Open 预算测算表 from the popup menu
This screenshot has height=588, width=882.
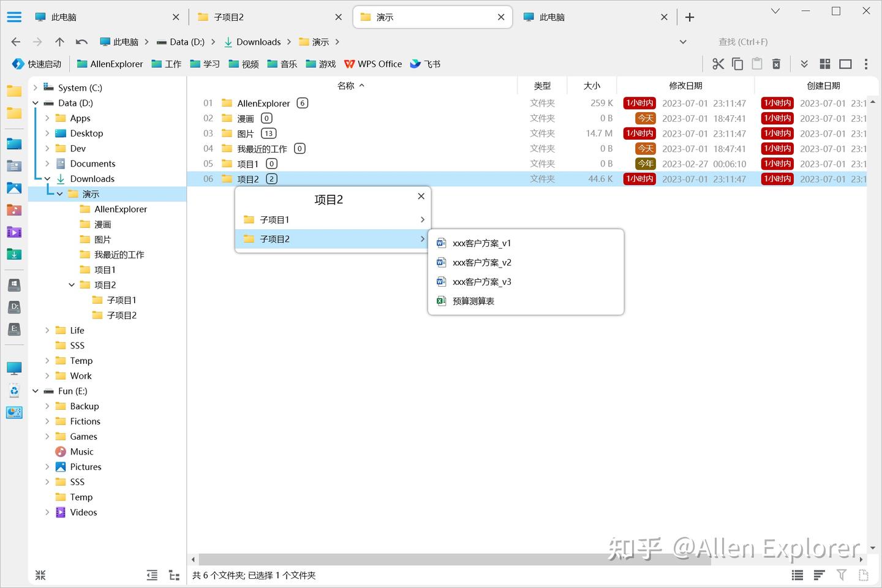tap(472, 301)
